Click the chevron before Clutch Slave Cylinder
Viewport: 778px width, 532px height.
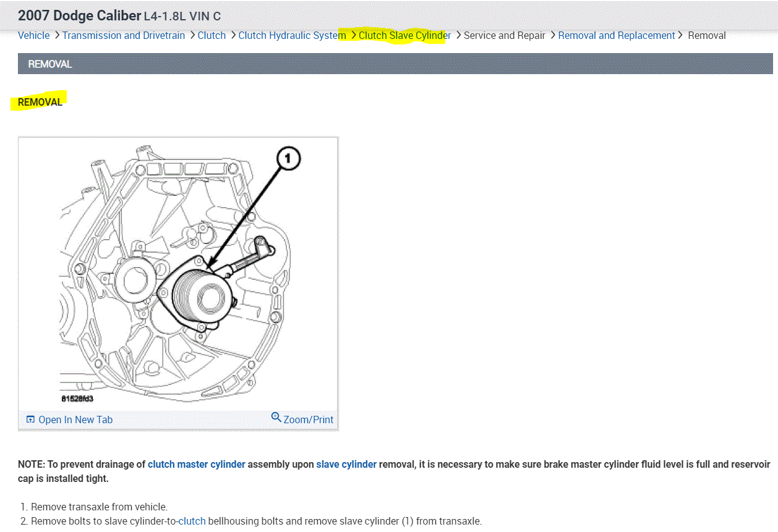[x=353, y=35]
